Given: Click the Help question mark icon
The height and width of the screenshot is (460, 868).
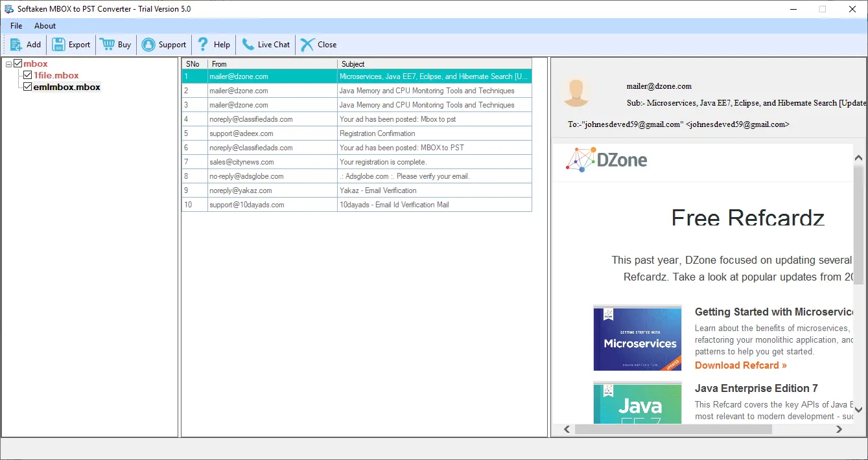Looking at the screenshot, I should (x=203, y=45).
